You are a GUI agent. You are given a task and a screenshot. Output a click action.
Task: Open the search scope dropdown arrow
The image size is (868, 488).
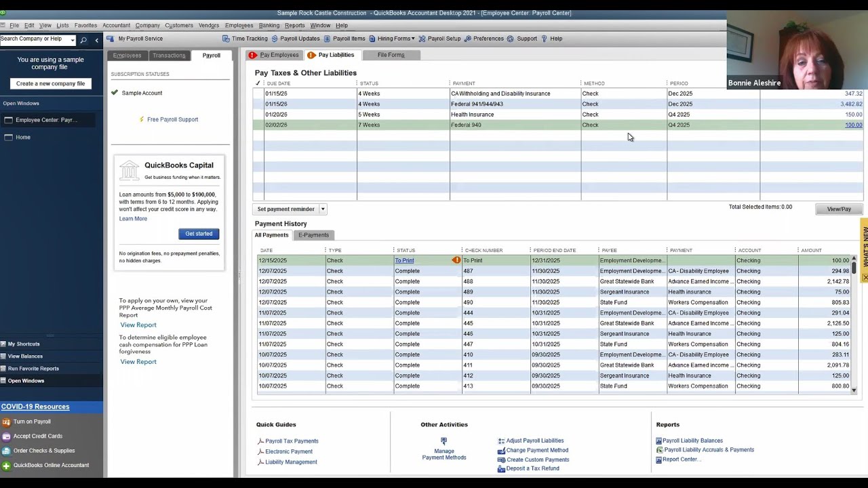pos(73,40)
